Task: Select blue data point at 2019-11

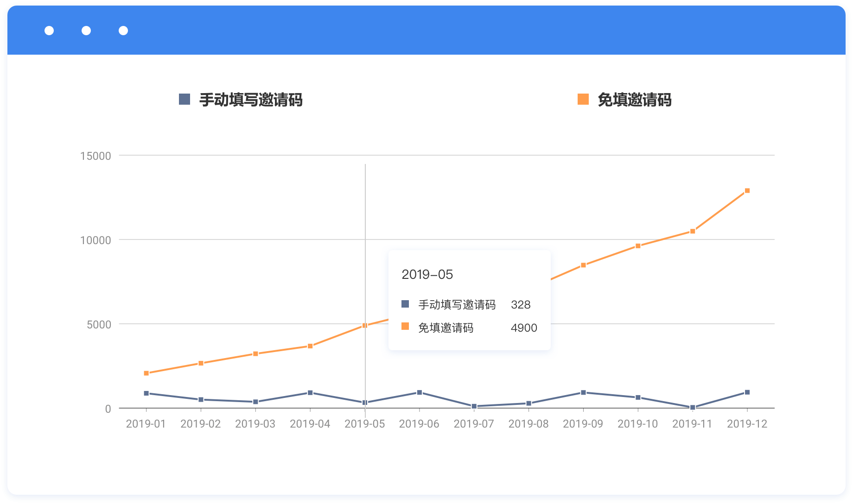Action: pos(693,408)
